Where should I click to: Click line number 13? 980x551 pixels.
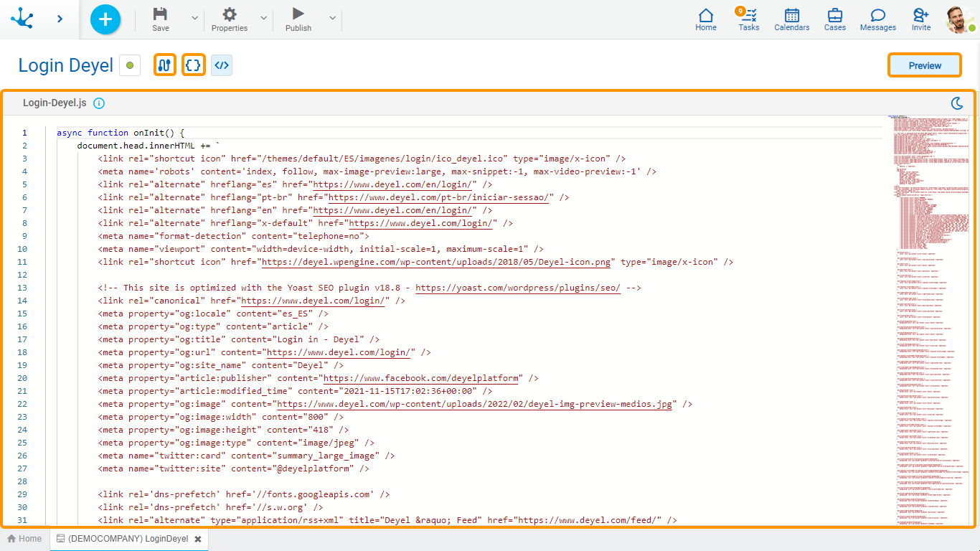[22, 288]
